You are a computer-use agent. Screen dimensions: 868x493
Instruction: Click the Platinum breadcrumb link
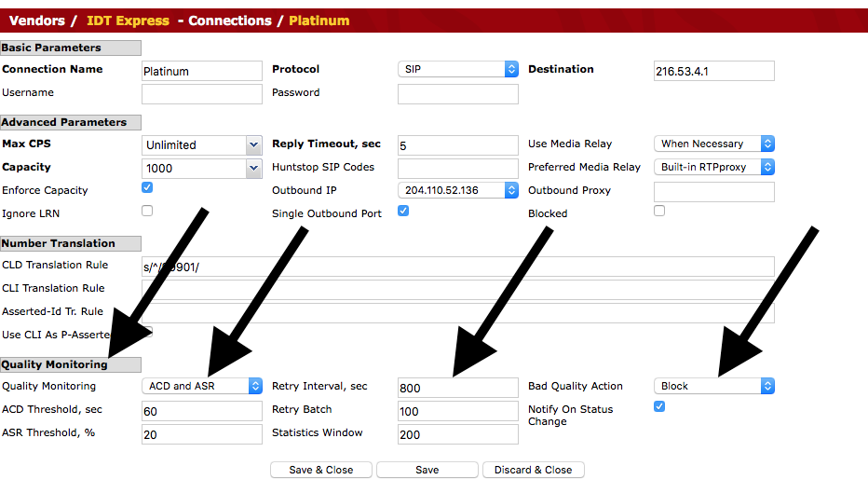click(x=319, y=21)
